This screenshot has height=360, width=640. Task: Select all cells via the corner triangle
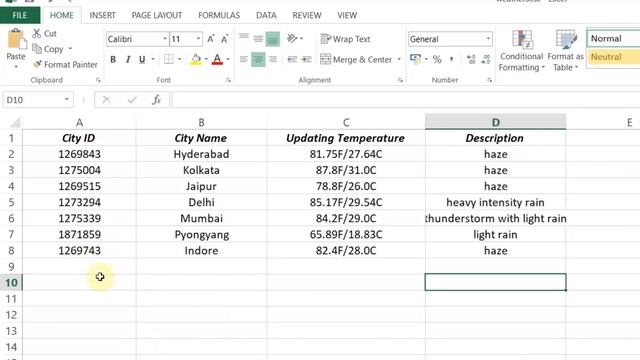coord(15,122)
